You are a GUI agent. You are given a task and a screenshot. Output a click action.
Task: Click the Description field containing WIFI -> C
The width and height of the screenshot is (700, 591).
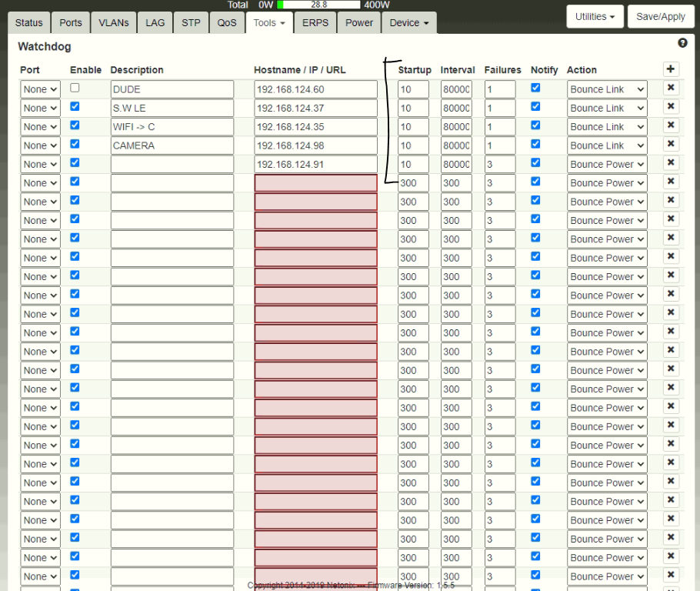pyautogui.click(x=172, y=127)
